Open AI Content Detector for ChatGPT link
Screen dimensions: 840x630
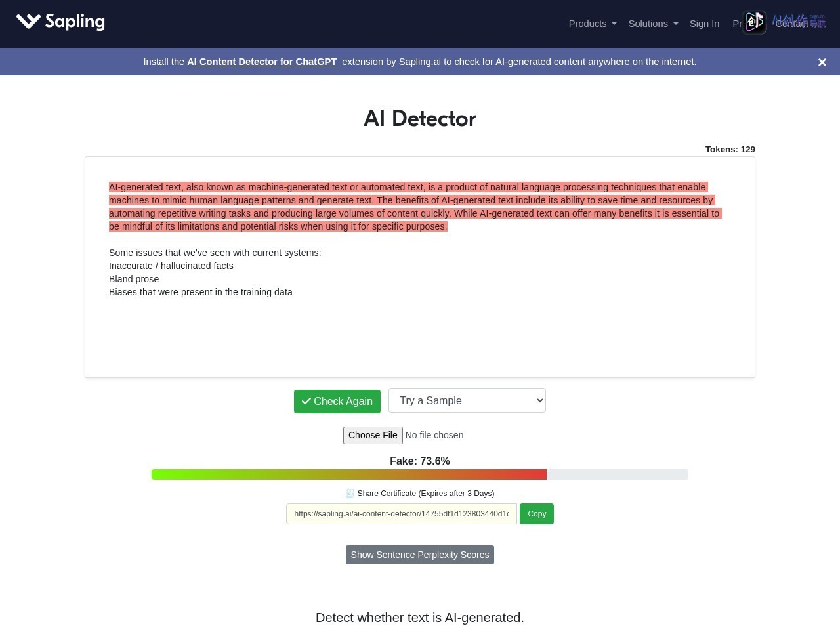pyautogui.click(x=263, y=62)
